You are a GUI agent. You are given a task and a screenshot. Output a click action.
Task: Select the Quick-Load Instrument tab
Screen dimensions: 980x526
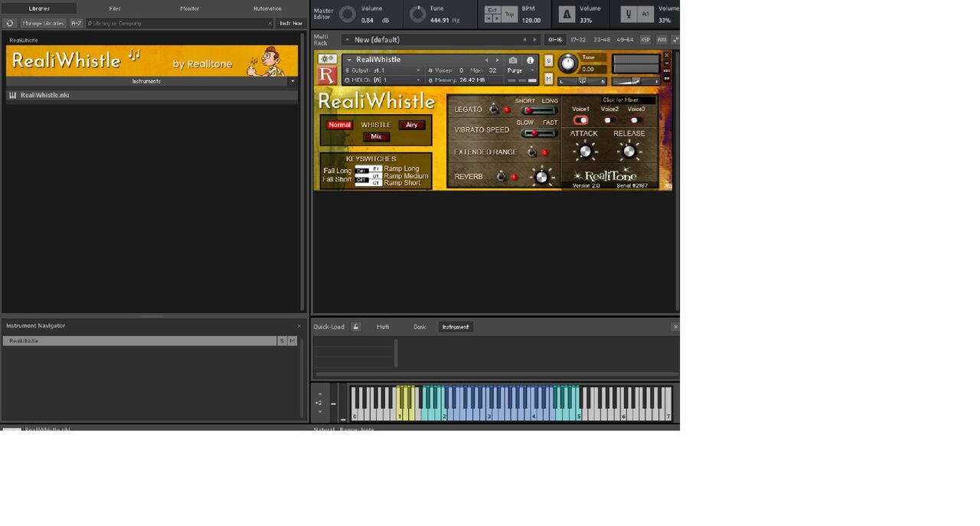[x=456, y=327]
